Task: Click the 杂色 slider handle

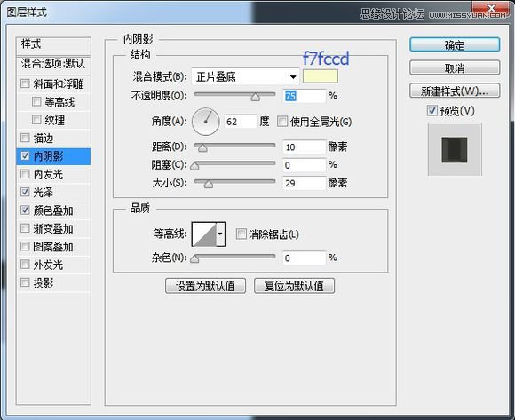Action: [x=194, y=259]
